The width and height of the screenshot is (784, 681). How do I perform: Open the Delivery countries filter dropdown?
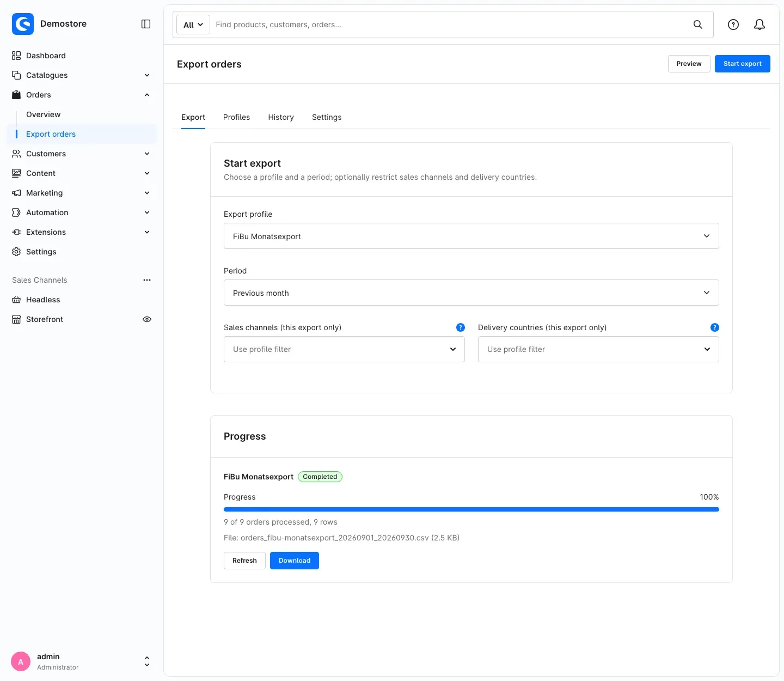[598, 349]
